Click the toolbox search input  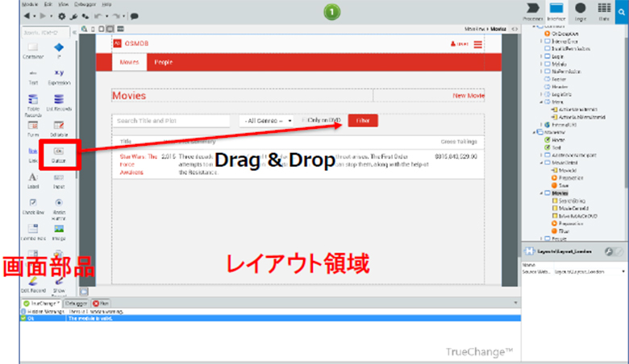45,32
